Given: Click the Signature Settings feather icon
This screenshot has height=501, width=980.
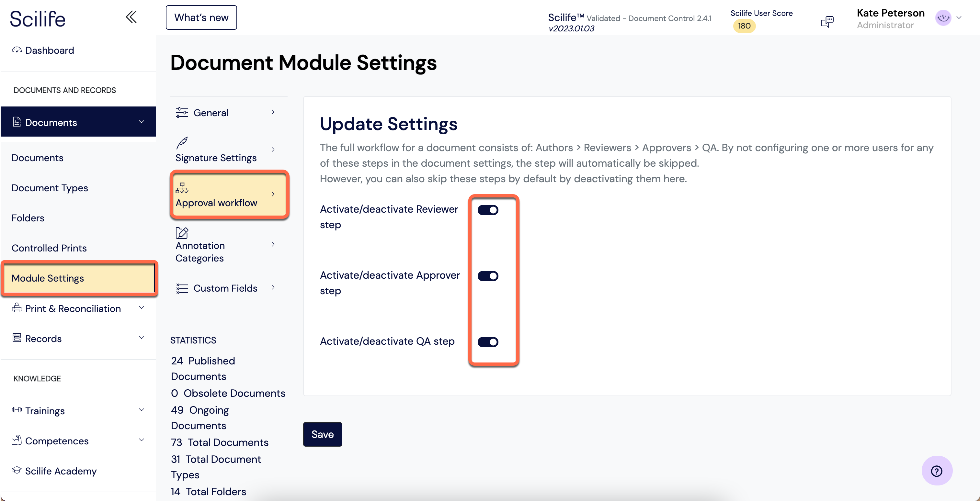Looking at the screenshot, I should (x=182, y=143).
